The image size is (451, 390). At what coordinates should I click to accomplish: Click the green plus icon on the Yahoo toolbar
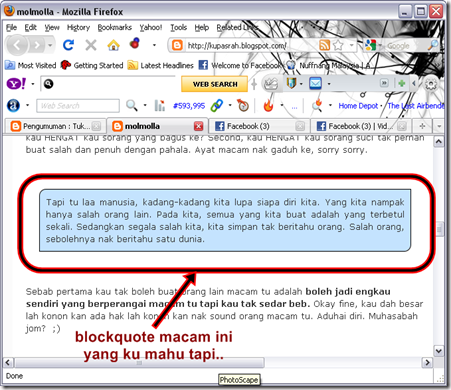click(402, 83)
